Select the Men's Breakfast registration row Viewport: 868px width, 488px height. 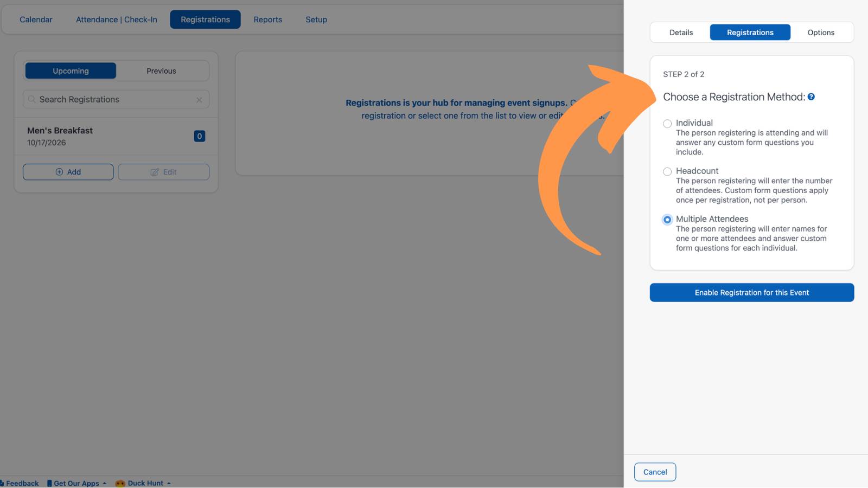116,136
